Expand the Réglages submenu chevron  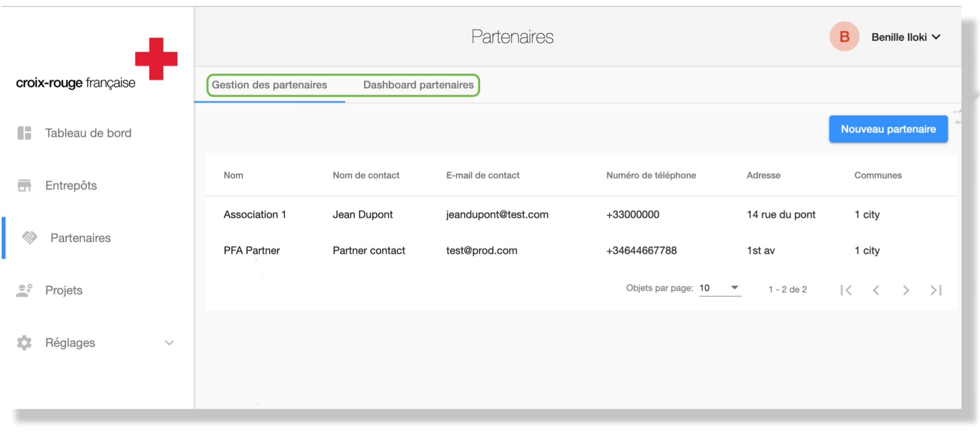click(169, 343)
